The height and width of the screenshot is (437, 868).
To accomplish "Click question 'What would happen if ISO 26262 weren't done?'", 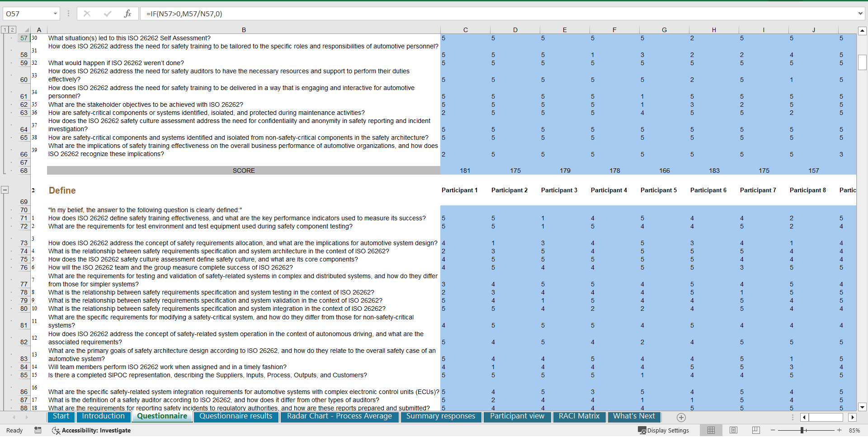I will point(116,63).
